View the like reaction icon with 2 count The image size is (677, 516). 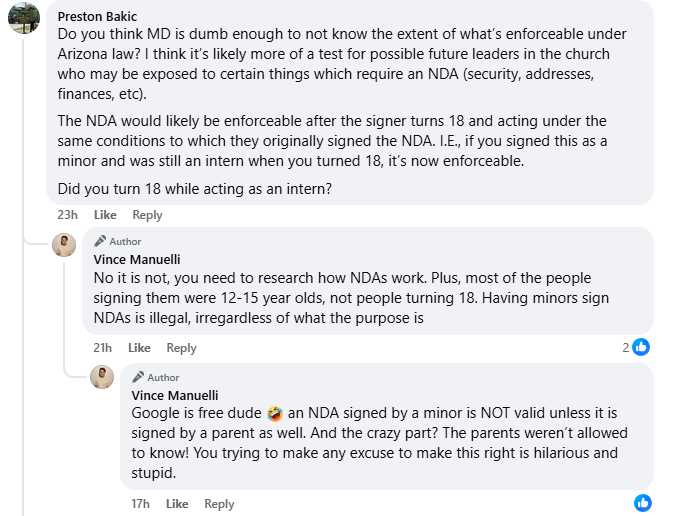pos(641,347)
